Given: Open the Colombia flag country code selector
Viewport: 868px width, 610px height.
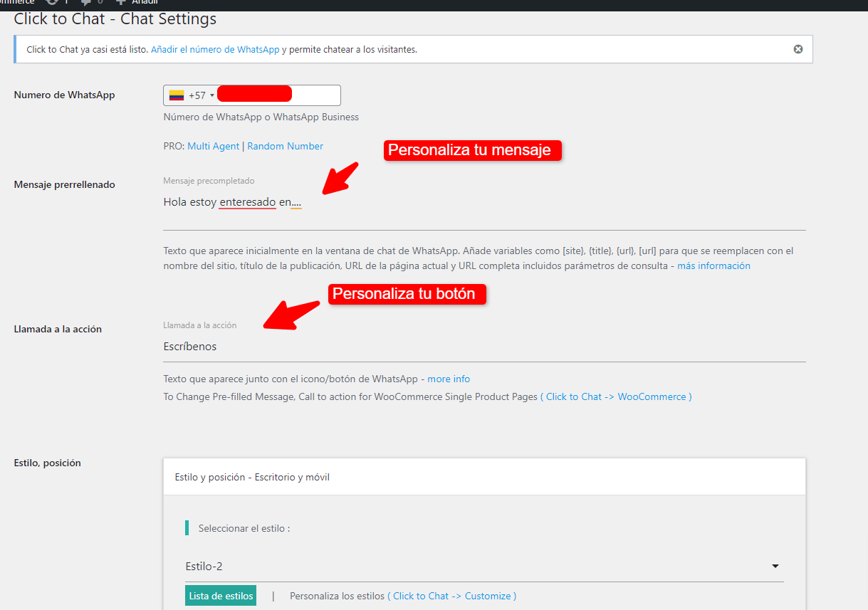Looking at the screenshot, I should click(x=192, y=95).
